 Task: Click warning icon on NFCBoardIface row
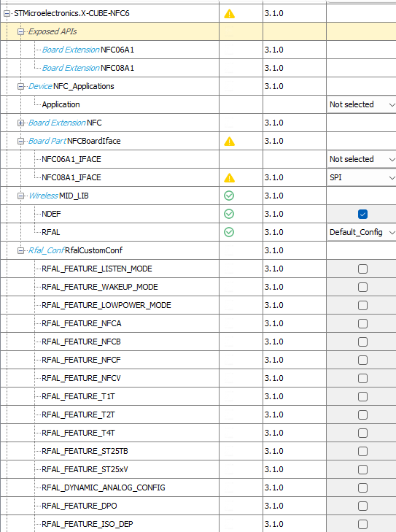click(x=230, y=141)
